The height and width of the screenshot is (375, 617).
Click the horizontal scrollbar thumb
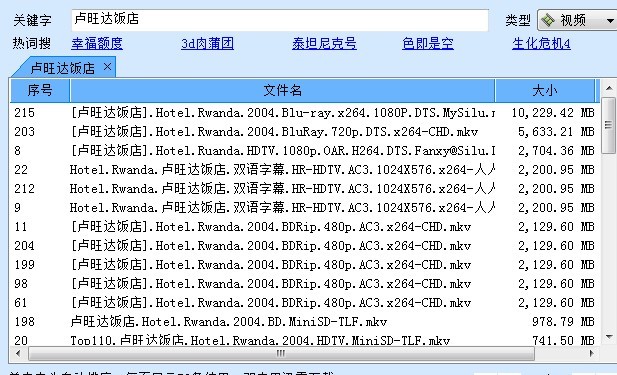pyautogui.click(x=281, y=353)
